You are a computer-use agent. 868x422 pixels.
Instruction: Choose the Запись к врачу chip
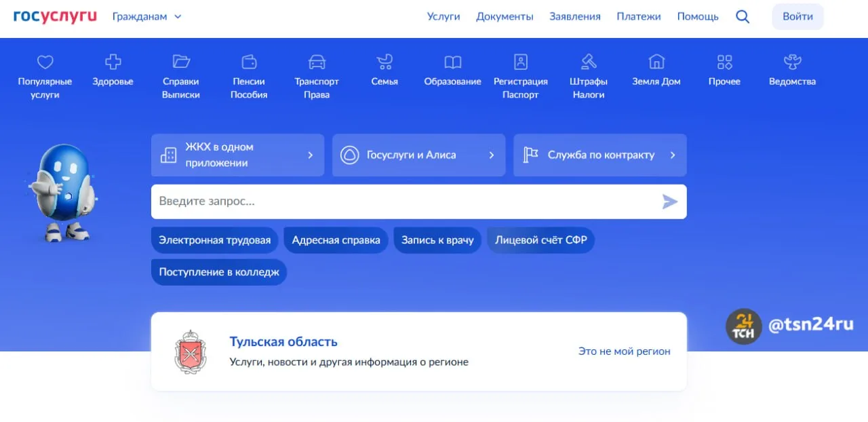(x=437, y=240)
